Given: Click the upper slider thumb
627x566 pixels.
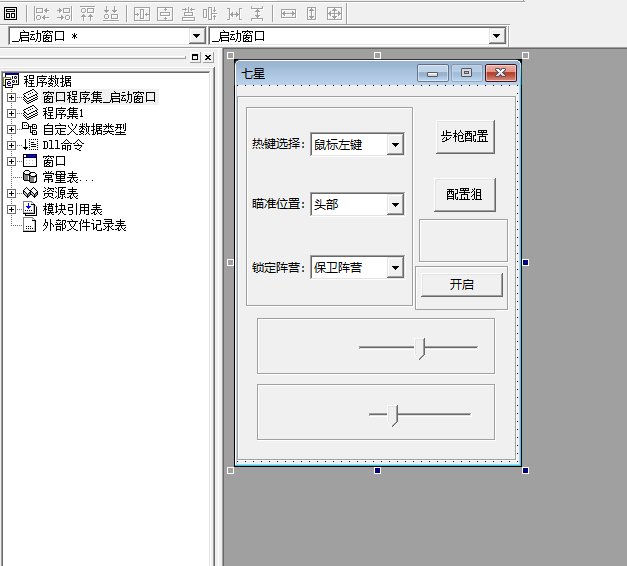Looking at the screenshot, I should coord(421,348).
